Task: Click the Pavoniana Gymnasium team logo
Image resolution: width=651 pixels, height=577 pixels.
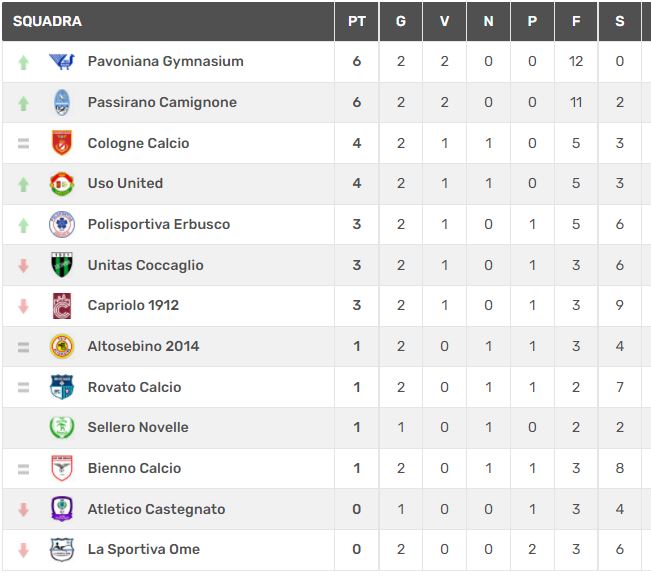Action: [x=62, y=62]
